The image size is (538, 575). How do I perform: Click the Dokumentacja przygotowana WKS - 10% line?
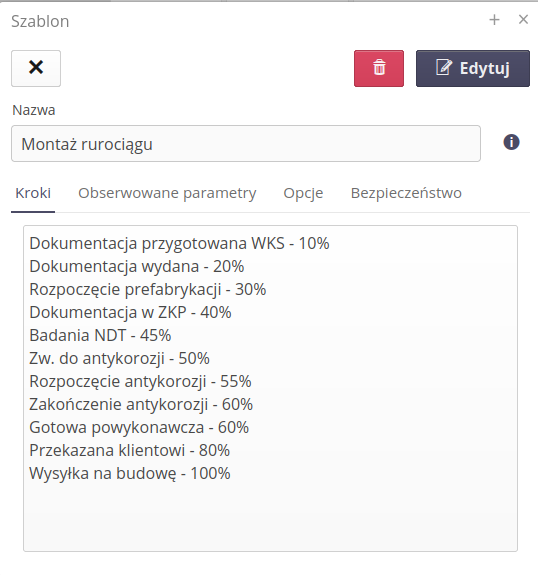coord(179,243)
